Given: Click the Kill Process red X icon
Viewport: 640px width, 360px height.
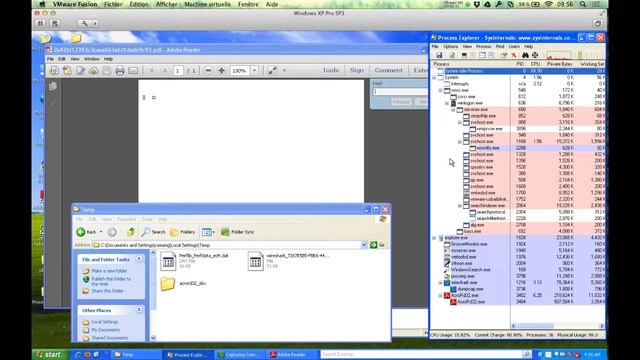Looking at the screenshot, I should click(x=514, y=55).
